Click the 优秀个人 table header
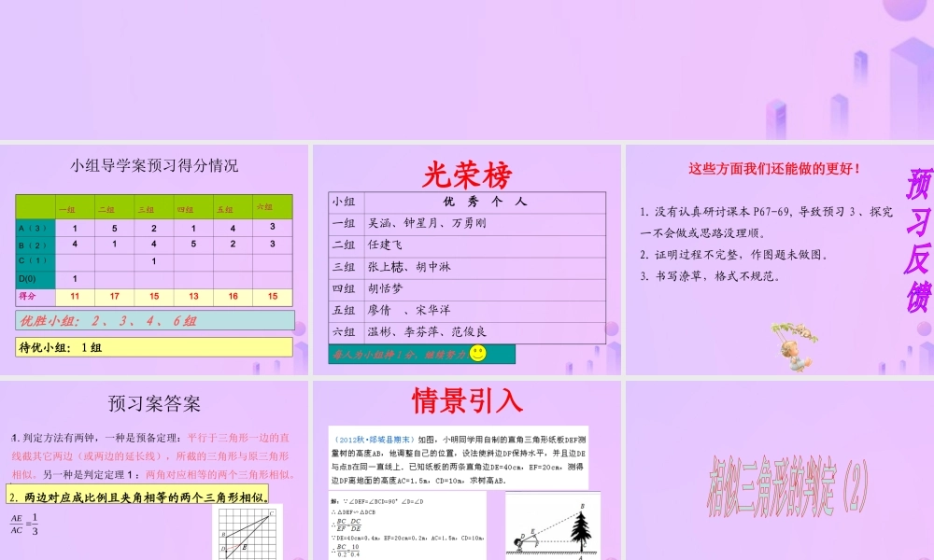This screenshot has width=934, height=560. click(485, 202)
